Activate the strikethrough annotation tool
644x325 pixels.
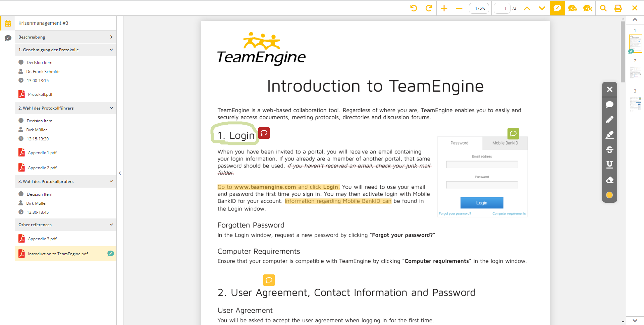click(x=609, y=150)
